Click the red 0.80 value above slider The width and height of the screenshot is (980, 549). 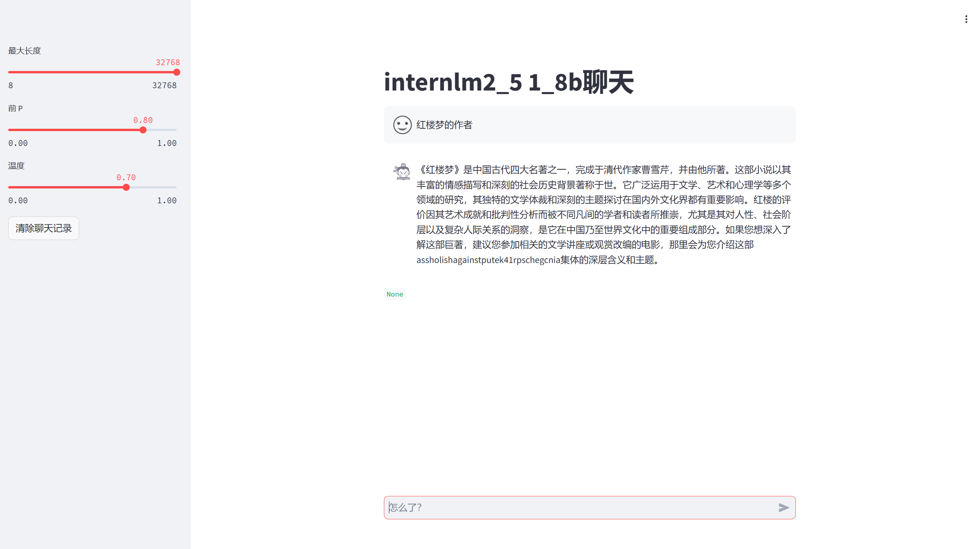point(143,120)
